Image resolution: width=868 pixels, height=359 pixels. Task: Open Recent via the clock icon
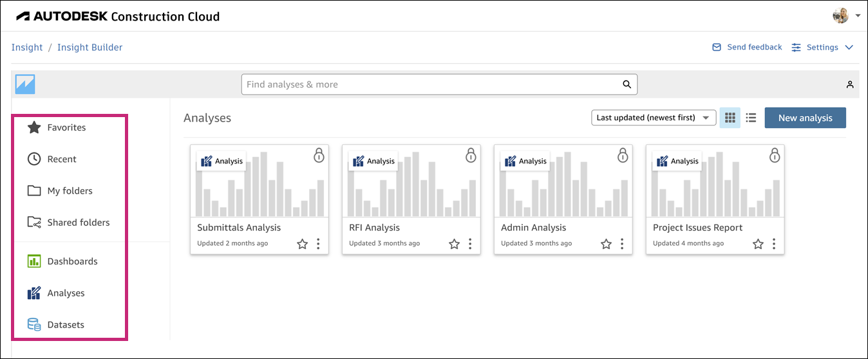coord(34,159)
